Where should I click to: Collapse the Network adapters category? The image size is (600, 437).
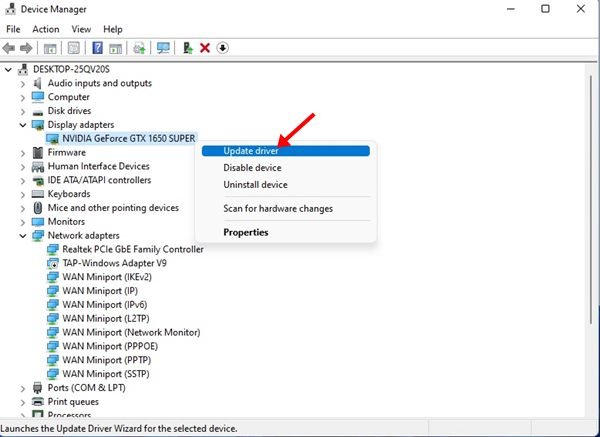coord(23,236)
